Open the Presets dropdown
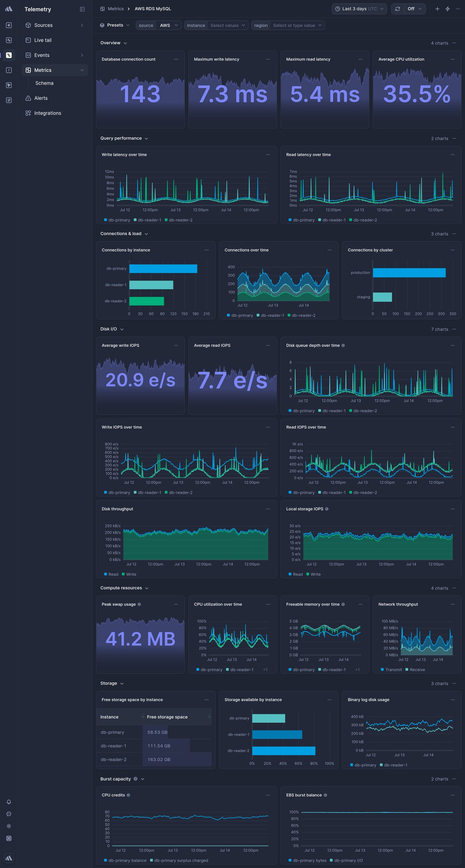465x868 pixels. tap(115, 25)
